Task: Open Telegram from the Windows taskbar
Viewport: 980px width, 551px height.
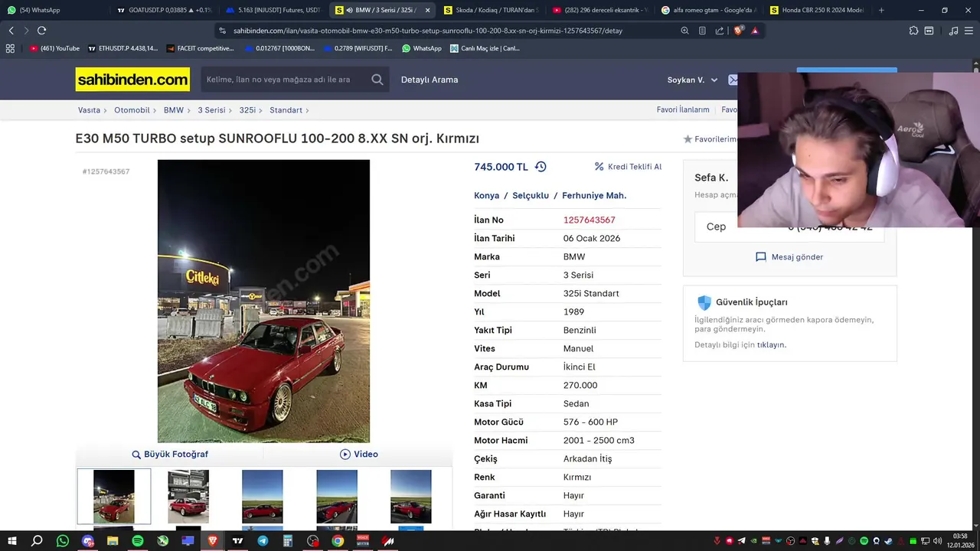Action: tap(263, 541)
